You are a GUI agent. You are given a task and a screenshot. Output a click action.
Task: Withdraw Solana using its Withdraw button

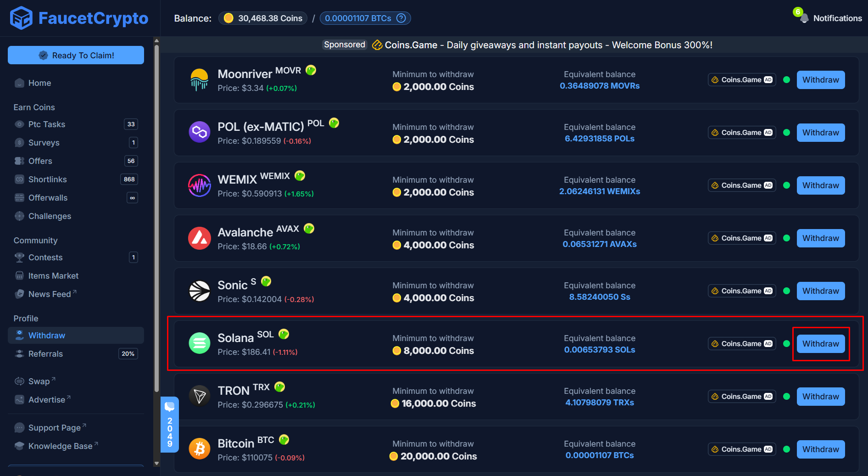pos(821,343)
